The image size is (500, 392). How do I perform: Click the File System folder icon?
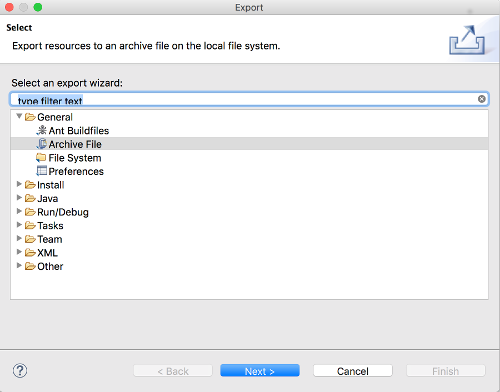point(41,158)
